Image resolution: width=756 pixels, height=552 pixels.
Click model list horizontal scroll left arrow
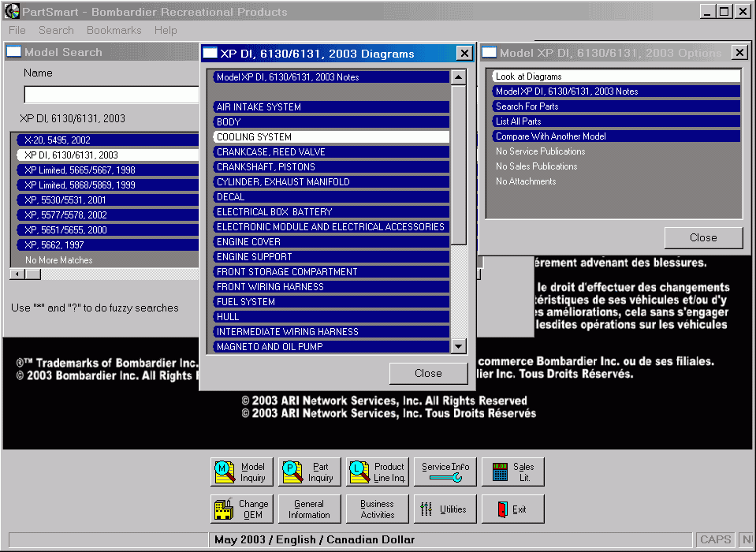pyautogui.click(x=17, y=274)
